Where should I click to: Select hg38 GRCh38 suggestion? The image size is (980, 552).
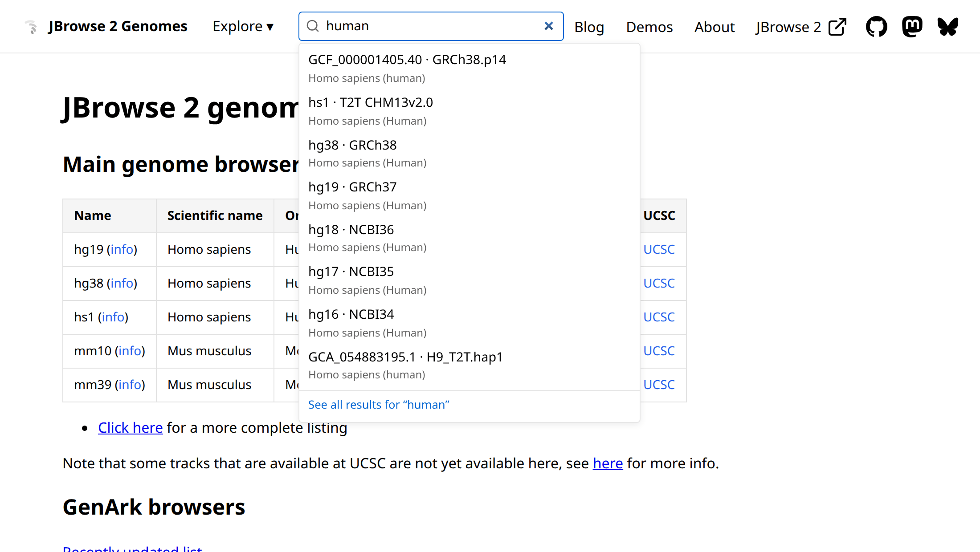point(470,153)
